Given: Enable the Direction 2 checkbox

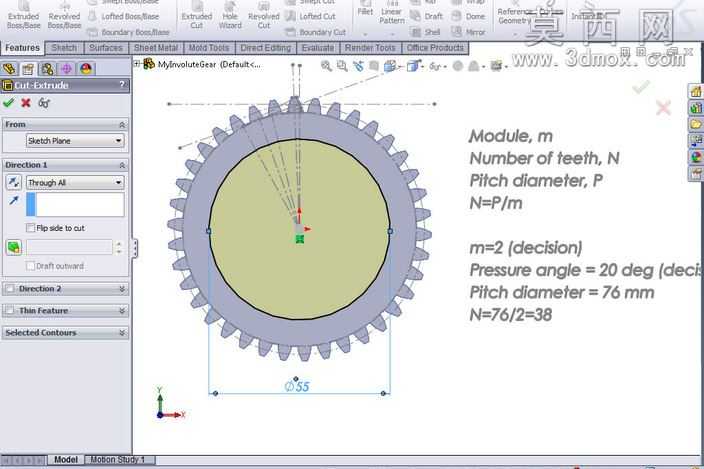Looking at the screenshot, I should click(10, 289).
